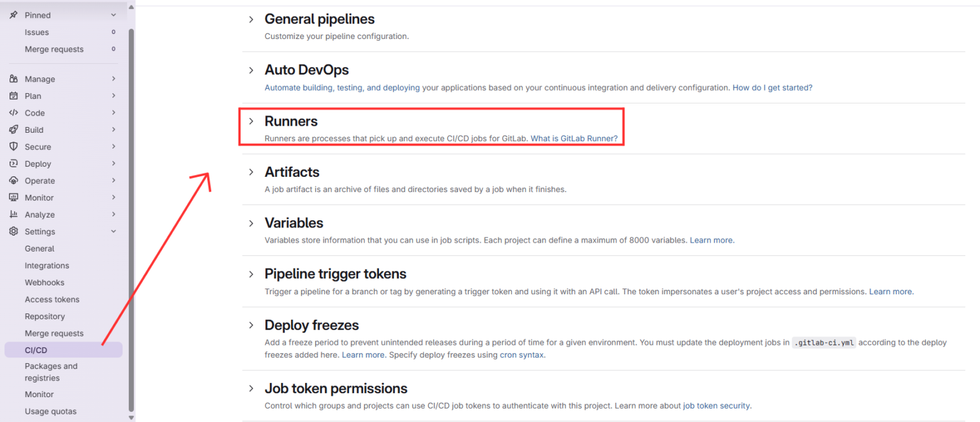
Task: Click the Build hammer icon
Action: [14, 130]
